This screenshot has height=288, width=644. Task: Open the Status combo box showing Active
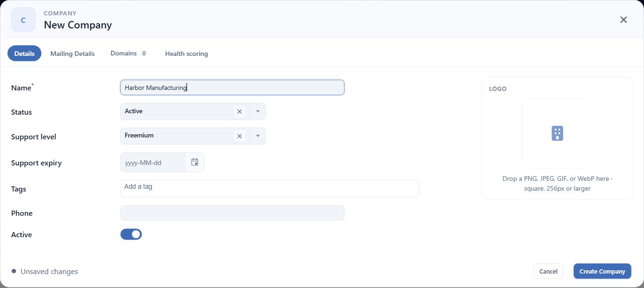click(193, 111)
